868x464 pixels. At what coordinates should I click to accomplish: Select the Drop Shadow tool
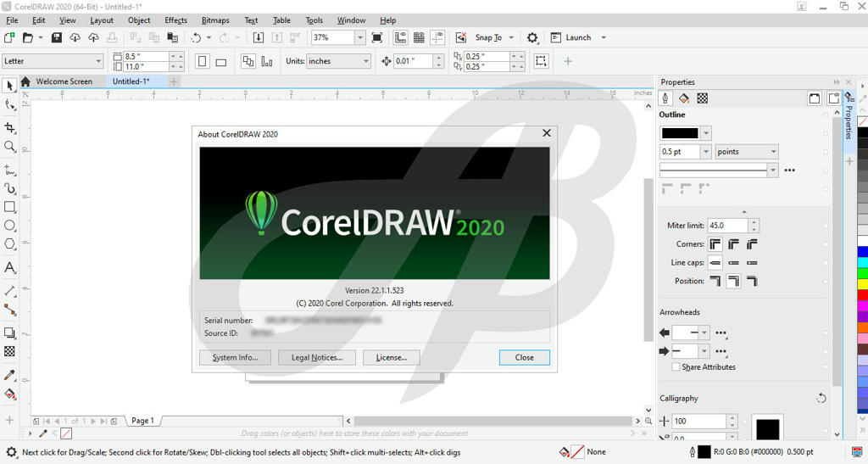click(x=9, y=333)
